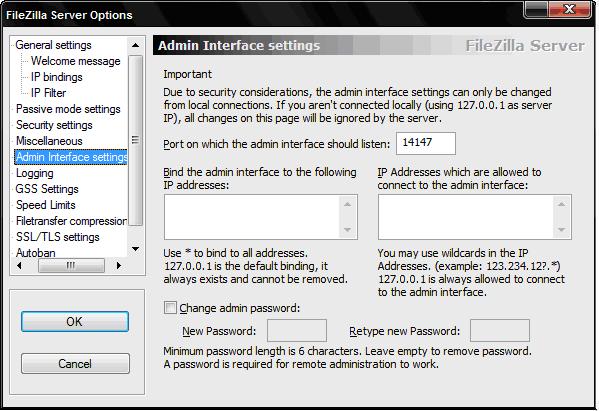Click down arrow in bind IP addresses box

point(347,230)
